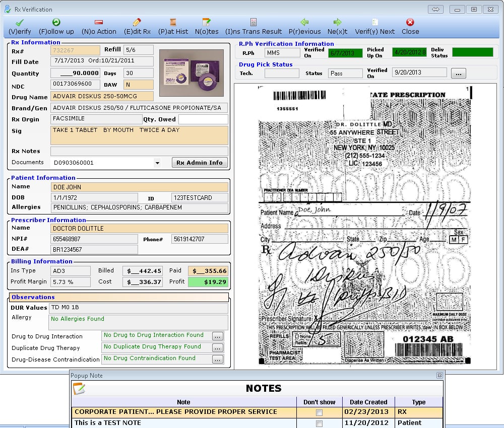504x428 pixels.
Task: View Ins Trans Result calculator icon
Action: [254, 23]
